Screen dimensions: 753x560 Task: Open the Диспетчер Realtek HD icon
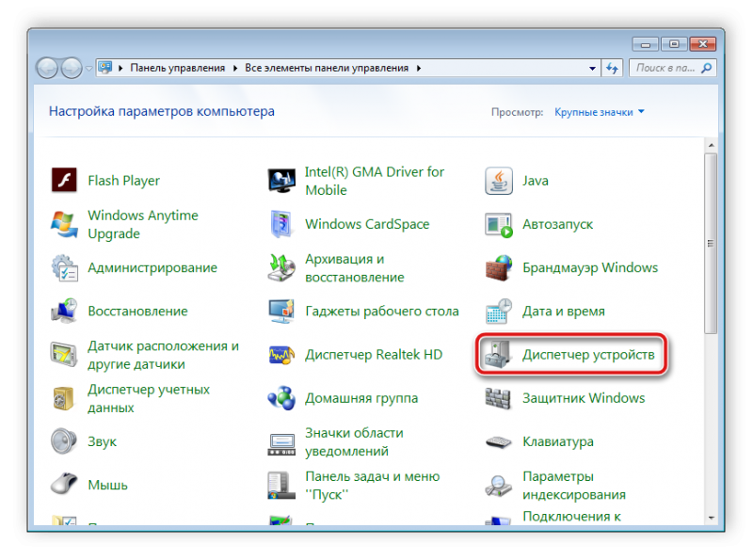[281, 355]
